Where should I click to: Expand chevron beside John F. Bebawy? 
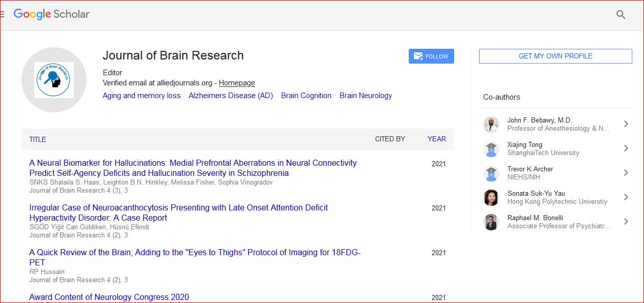click(626, 124)
